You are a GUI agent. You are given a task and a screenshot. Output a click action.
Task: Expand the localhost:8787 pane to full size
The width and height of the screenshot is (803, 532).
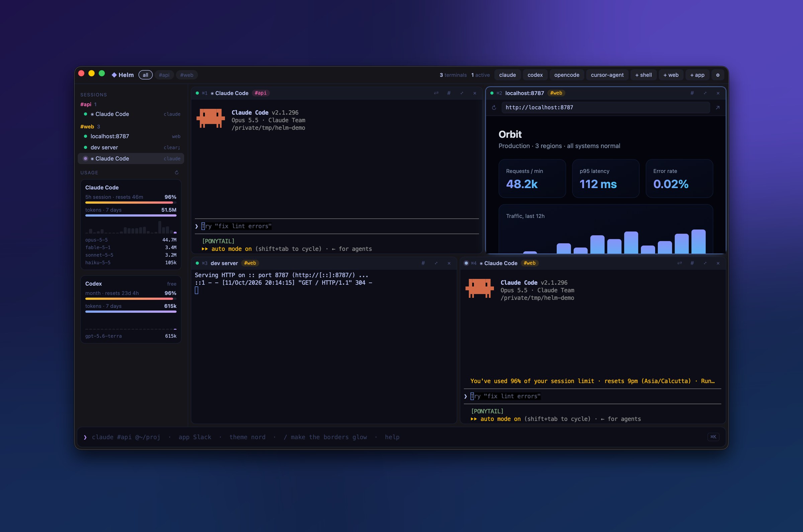(705, 93)
